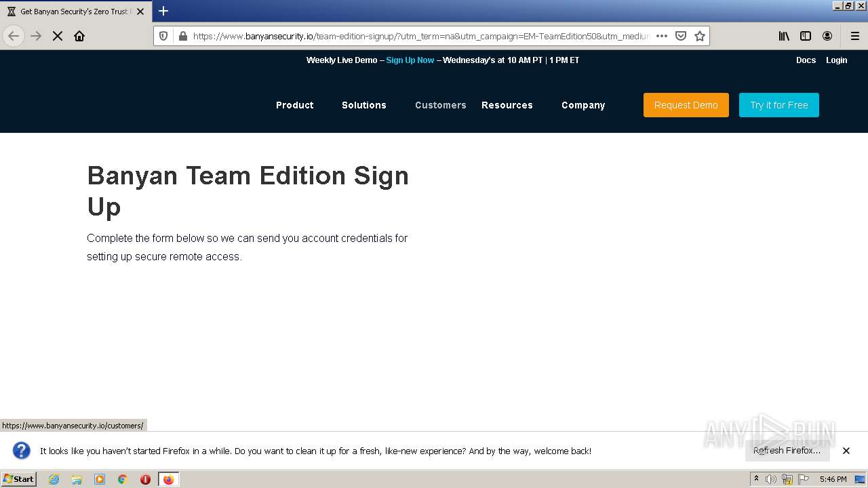
Task: Open the Solutions menu
Action: 364,105
